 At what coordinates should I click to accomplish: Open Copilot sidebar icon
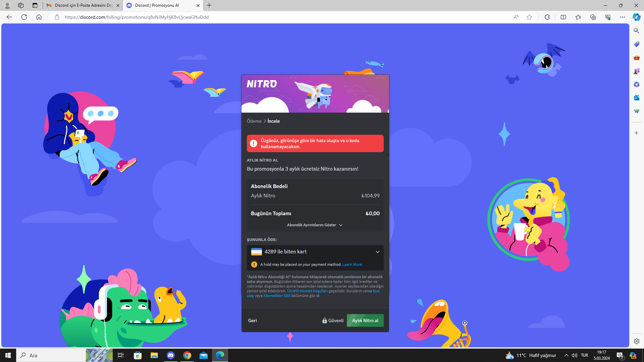point(636,17)
